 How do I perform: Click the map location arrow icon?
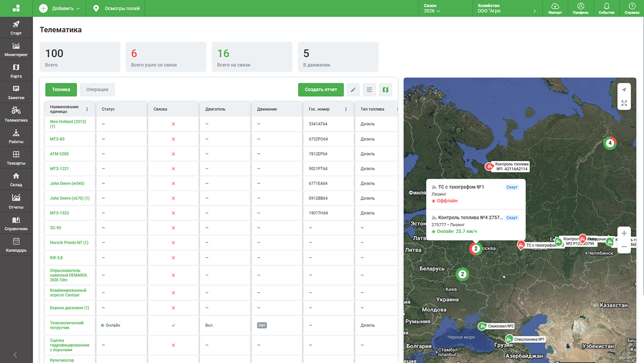pos(624,90)
